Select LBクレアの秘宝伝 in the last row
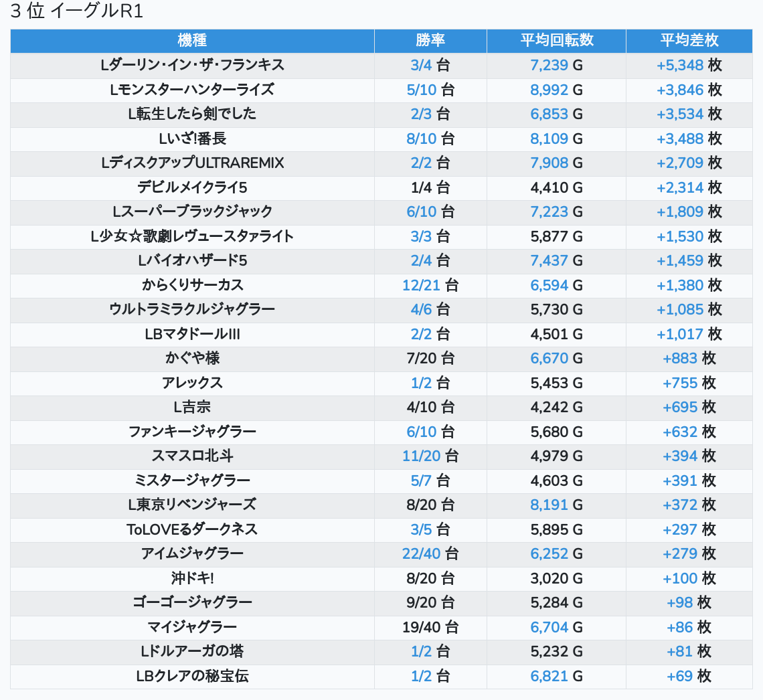Screen dimensions: 763x700 click(x=192, y=676)
